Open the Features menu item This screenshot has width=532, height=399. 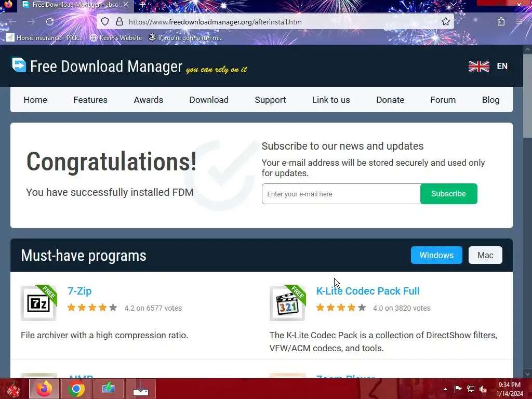[x=90, y=100]
